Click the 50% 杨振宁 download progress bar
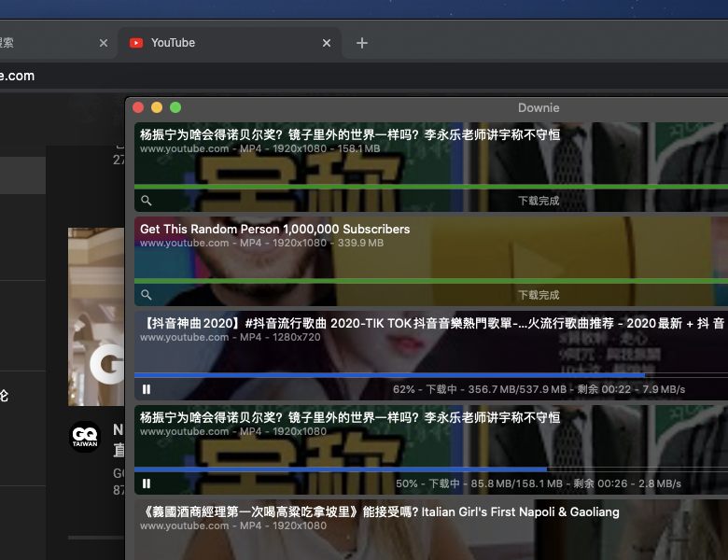This screenshot has height=560, width=728. tap(431, 469)
